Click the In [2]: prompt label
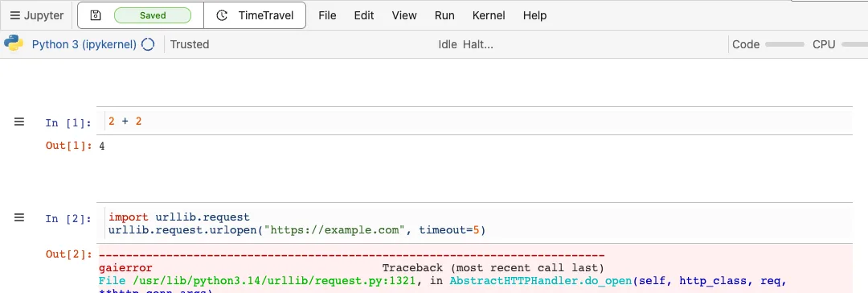This screenshot has height=293, width=868. pos(68,219)
